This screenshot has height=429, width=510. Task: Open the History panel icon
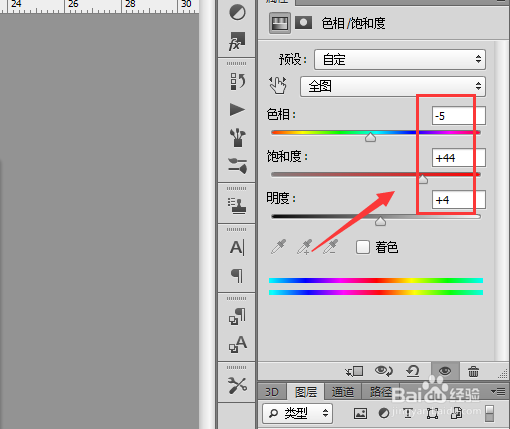coord(238,81)
